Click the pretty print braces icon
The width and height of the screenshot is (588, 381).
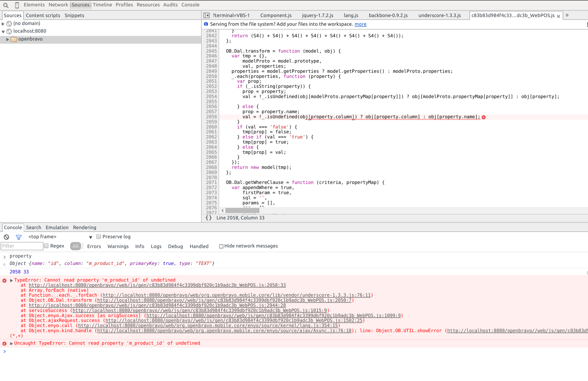point(209,218)
